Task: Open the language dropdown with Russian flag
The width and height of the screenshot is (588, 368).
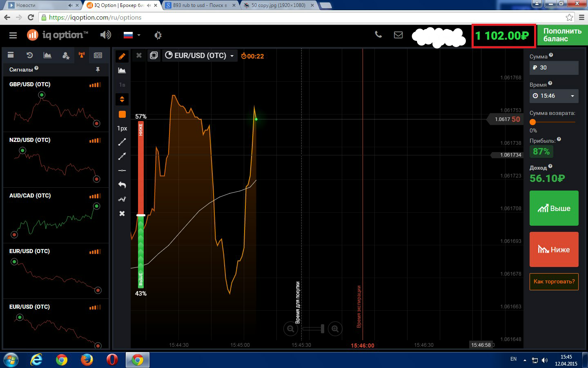Action: click(131, 35)
